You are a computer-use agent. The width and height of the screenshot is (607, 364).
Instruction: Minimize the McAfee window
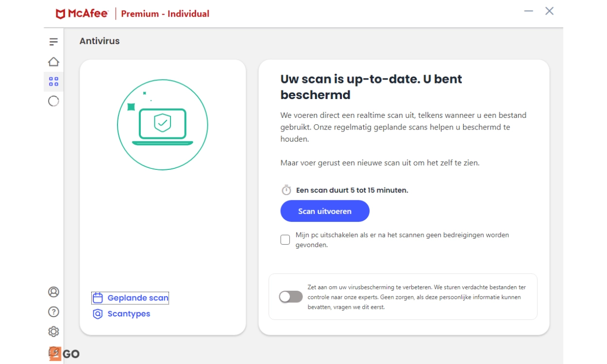point(528,11)
